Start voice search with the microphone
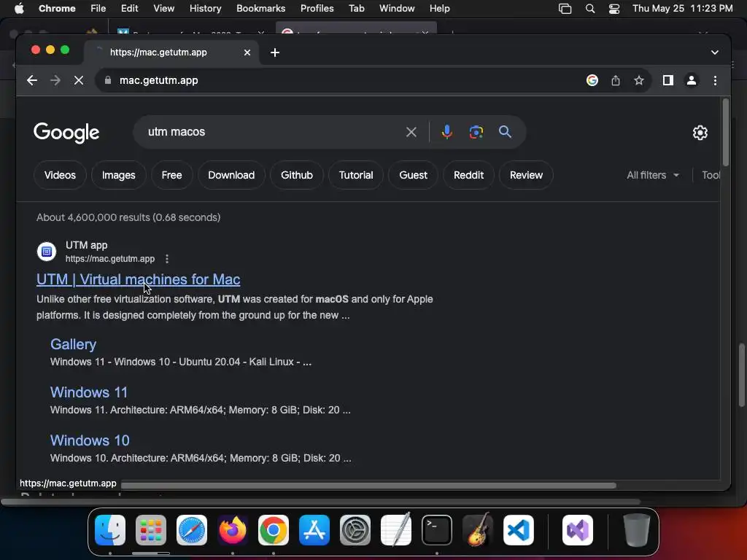Image resolution: width=747 pixels, height=560 pixels. (x=447, y=132)
